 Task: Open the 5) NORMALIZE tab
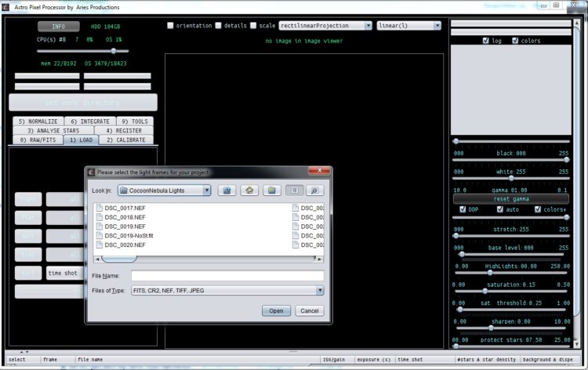click(x=38, y=122)
